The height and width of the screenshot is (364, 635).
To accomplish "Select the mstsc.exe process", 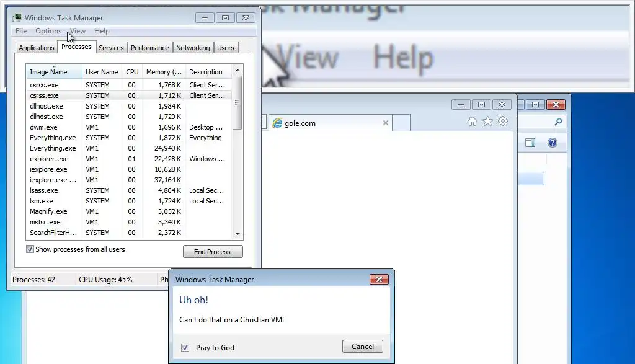I will click(x=129, y=222).
